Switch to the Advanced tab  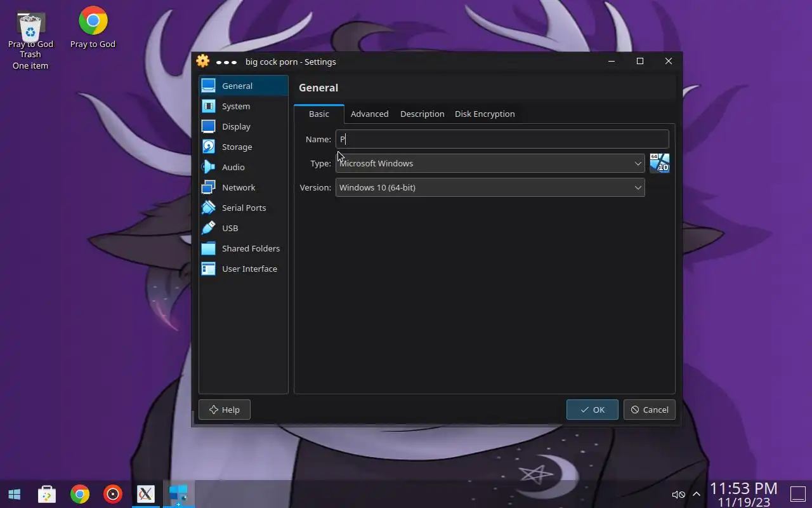coord(370,114)
